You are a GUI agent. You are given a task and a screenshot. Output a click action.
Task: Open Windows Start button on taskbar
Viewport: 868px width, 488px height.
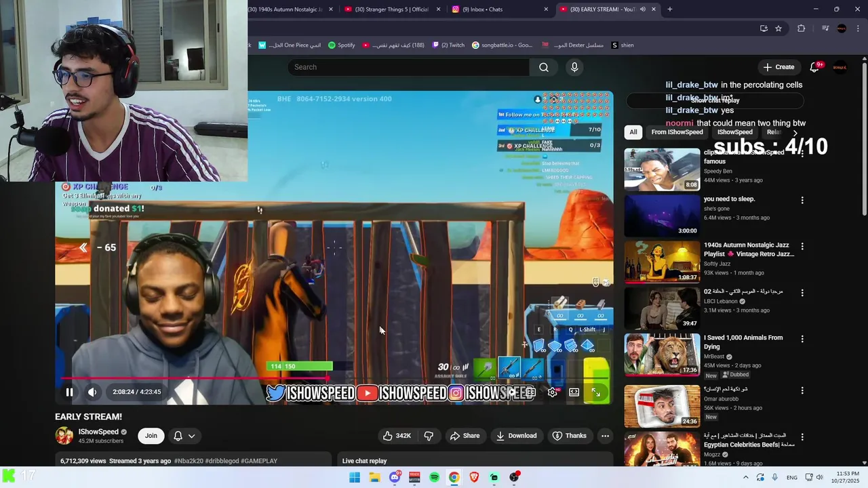[355, 477]
